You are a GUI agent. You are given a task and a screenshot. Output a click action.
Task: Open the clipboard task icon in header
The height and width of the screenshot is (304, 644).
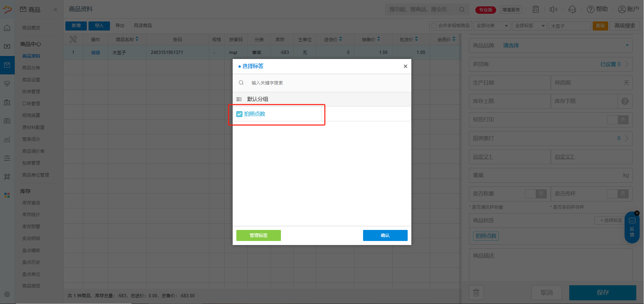536,9
